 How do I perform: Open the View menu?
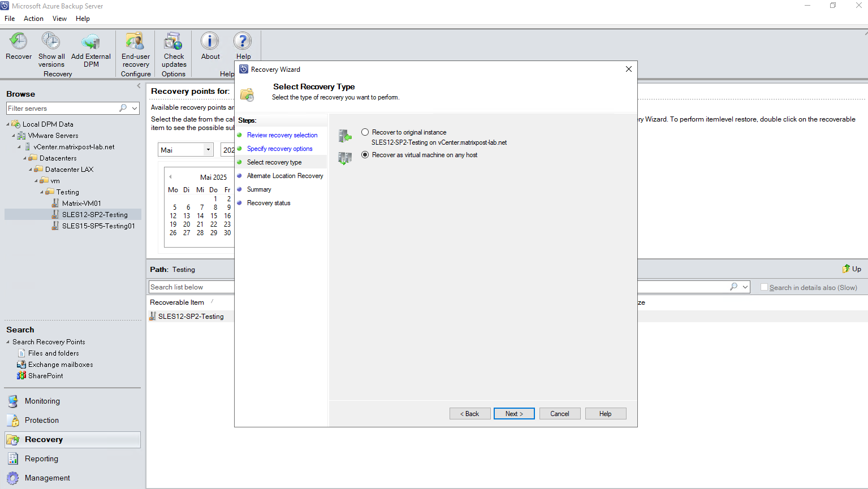tap(59, 19)
